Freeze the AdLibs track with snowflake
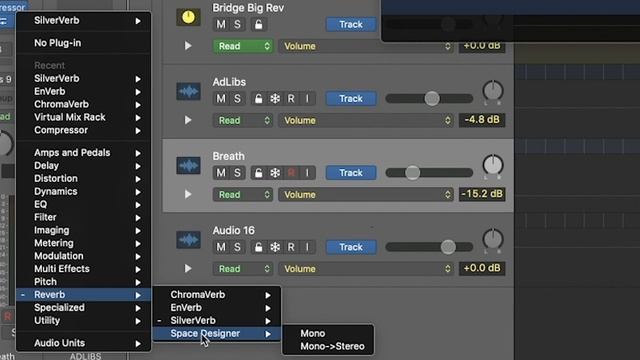640x360 pixels. pyautogui.click(x=275, y=99)
